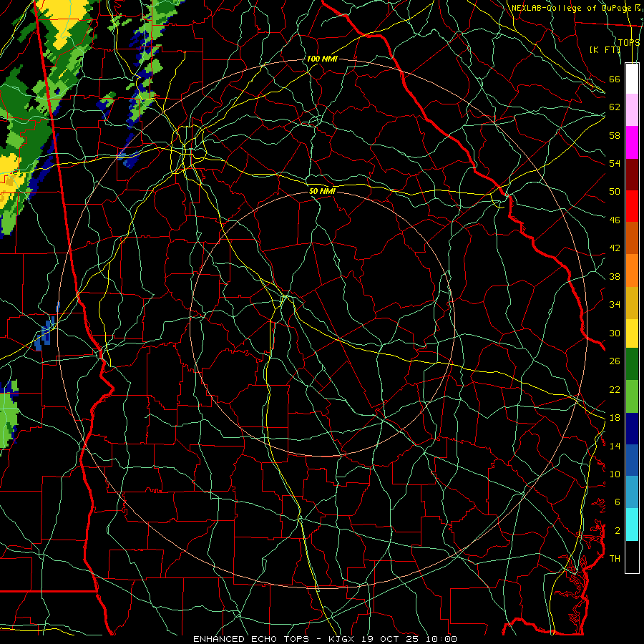This screenshot has width=644, height=644.
Task: Click the gold 38 kft legend color
Action: [632, 303]
